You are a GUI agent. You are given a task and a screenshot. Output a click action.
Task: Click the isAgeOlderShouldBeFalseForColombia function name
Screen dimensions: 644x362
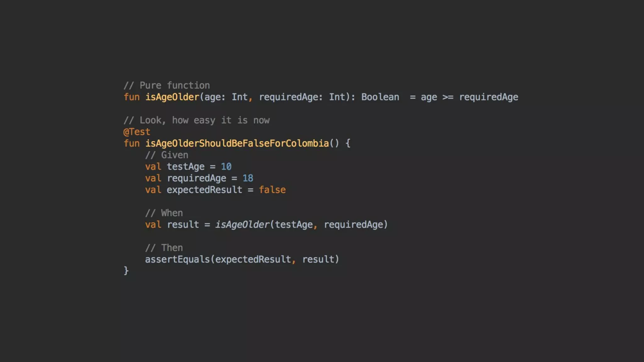(x=237, y=144)
